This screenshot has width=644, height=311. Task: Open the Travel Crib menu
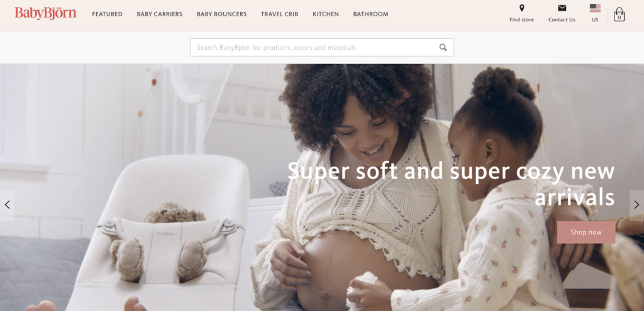(x=280, y=14)
